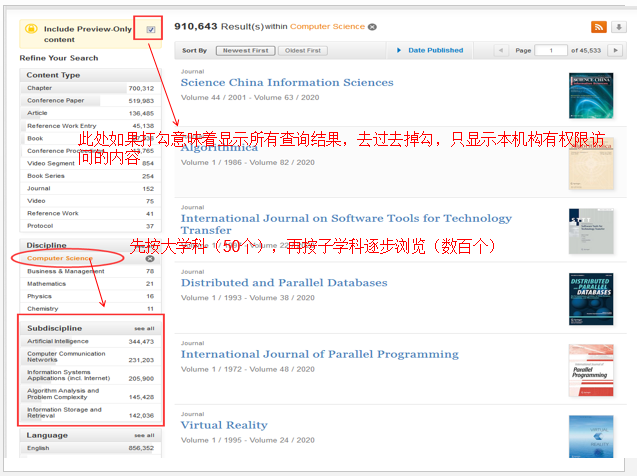637x476 pixels.
Task: Click the preview-only lock icon
Action: [31, 29]
